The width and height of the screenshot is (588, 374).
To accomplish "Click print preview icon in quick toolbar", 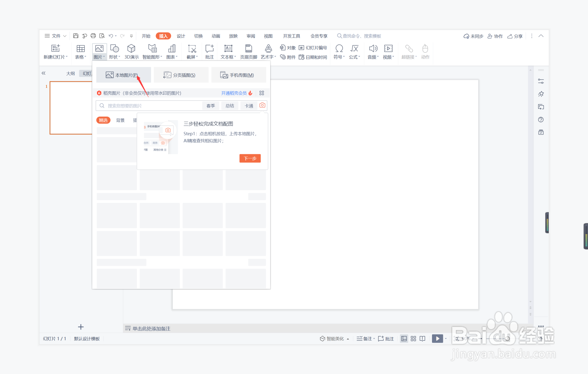I will 102,36.
